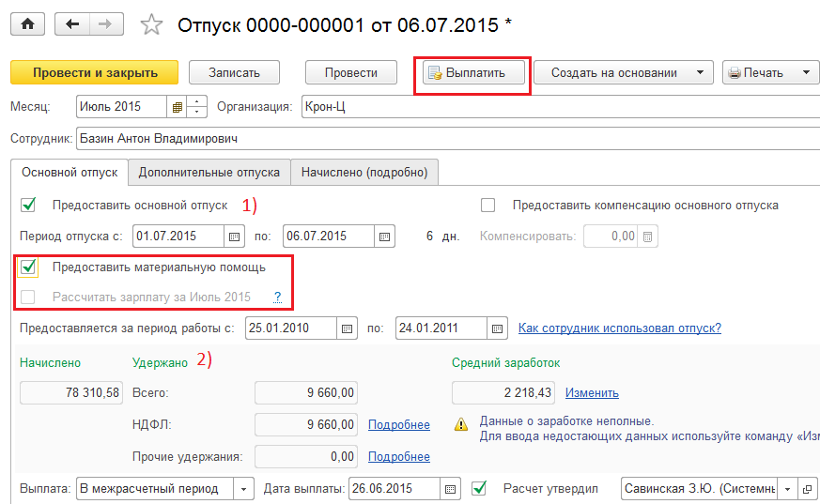The height and width of the screenshot is (504, 820).
Task: Open month selection button next to Июль 2015
Action: pyautogui.click(x=178, y=107)
